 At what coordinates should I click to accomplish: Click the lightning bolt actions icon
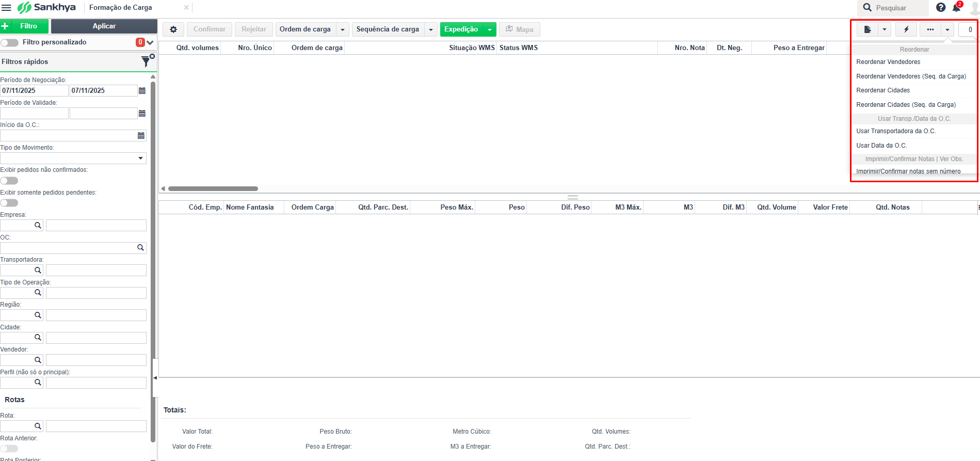pyautogui.click(x=906, y=29)
